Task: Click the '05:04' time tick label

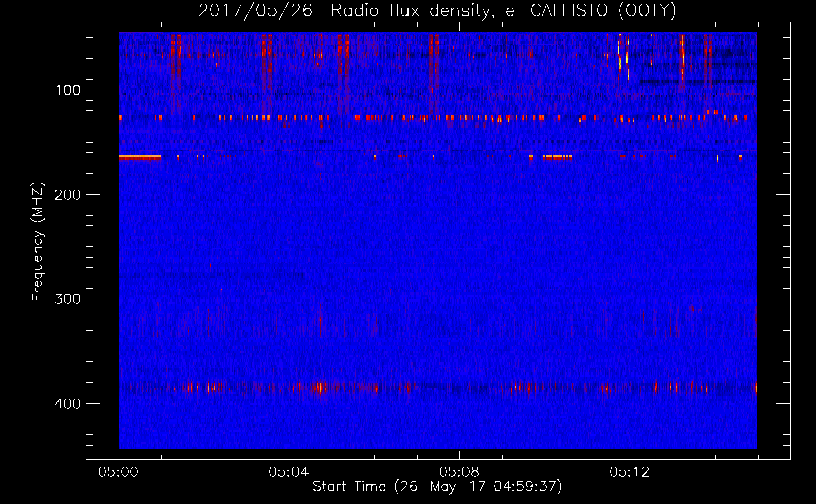Action: pos(288,472)
